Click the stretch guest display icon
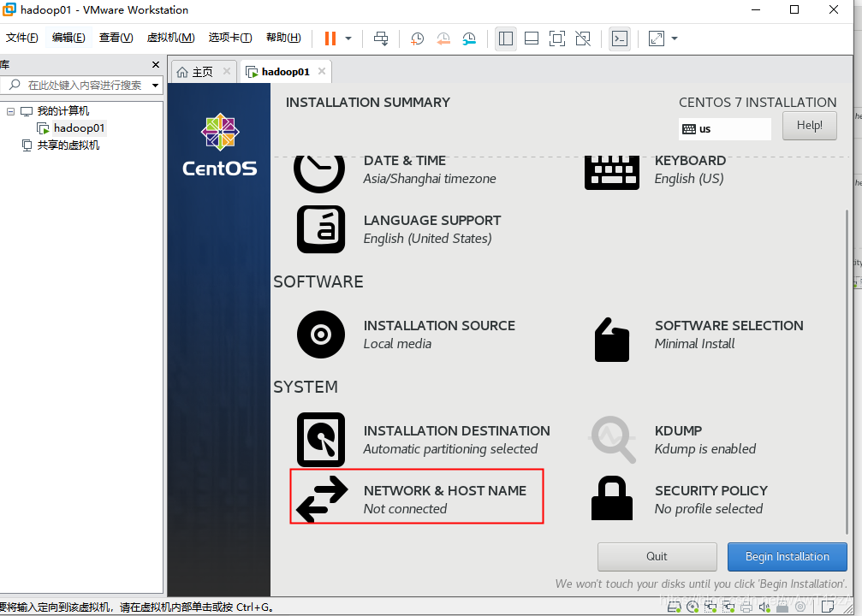This screenshot has width=862, height=616. click(657, 38)
